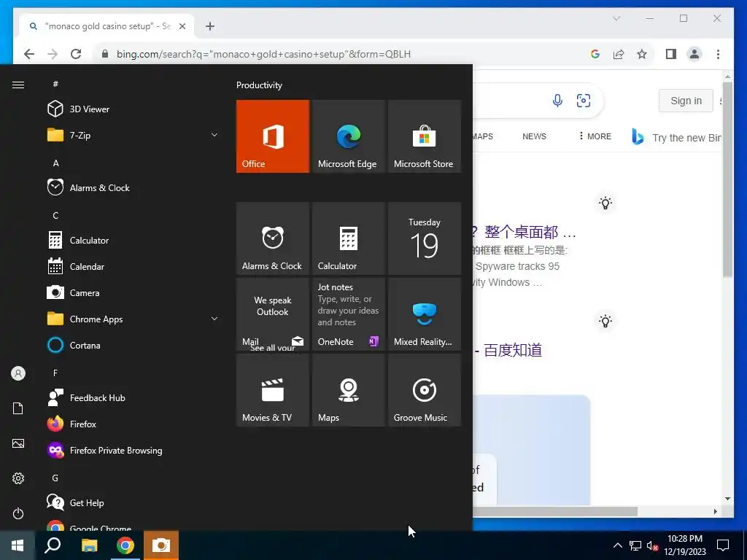Viewport: 747px width, 560px height.
Task: Open Get Help app
Action: point(133,502)
